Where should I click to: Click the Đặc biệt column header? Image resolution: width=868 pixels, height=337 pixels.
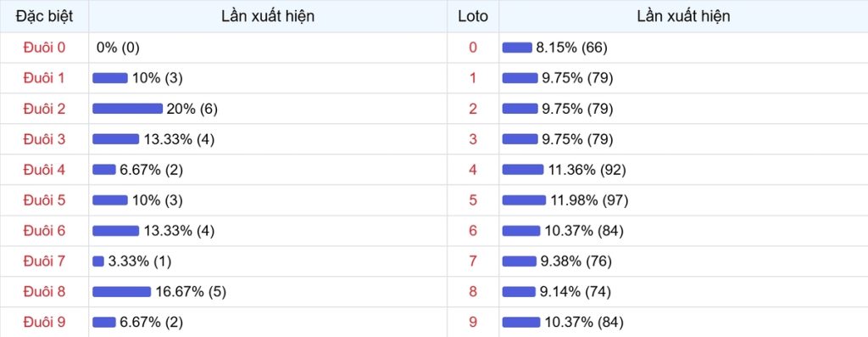tap(44, 16)
